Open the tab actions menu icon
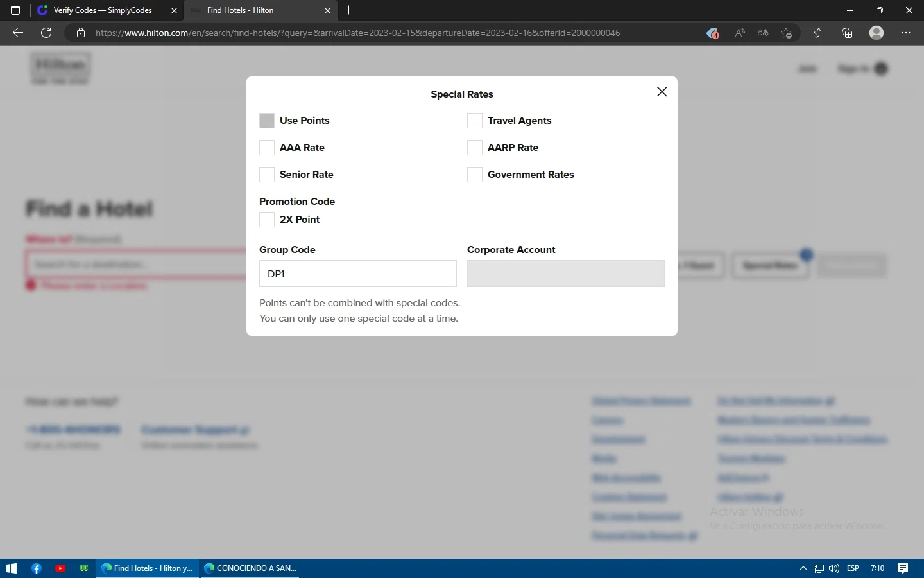The height and width of the screenshot is (578, 924). 15,10
